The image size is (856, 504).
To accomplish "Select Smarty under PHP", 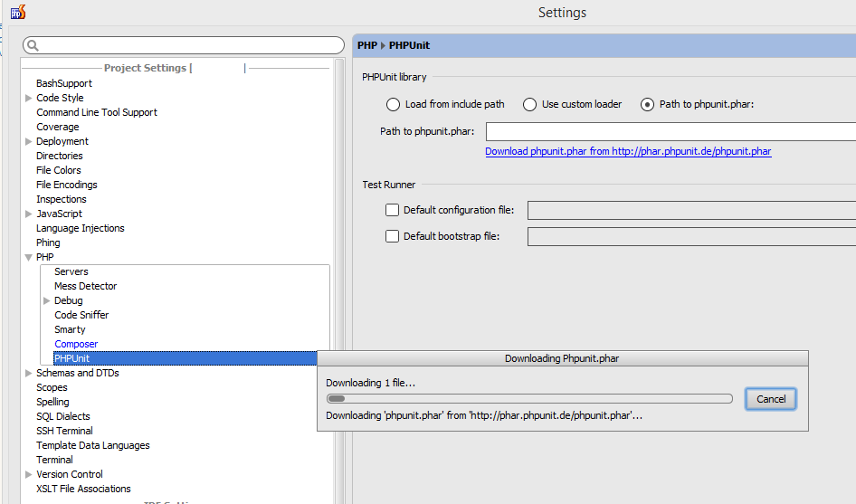I will pos(70,329).
